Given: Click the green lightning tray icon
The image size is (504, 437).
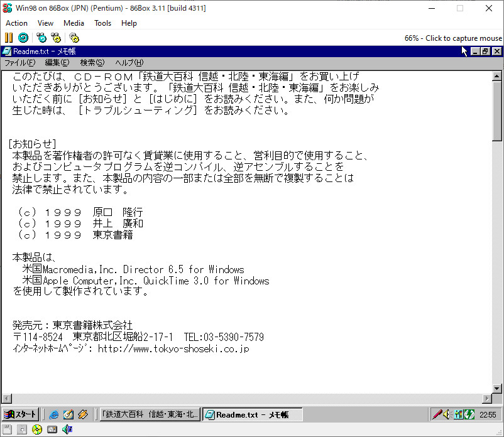Looking at the screenshot, I should pos(469,414).
